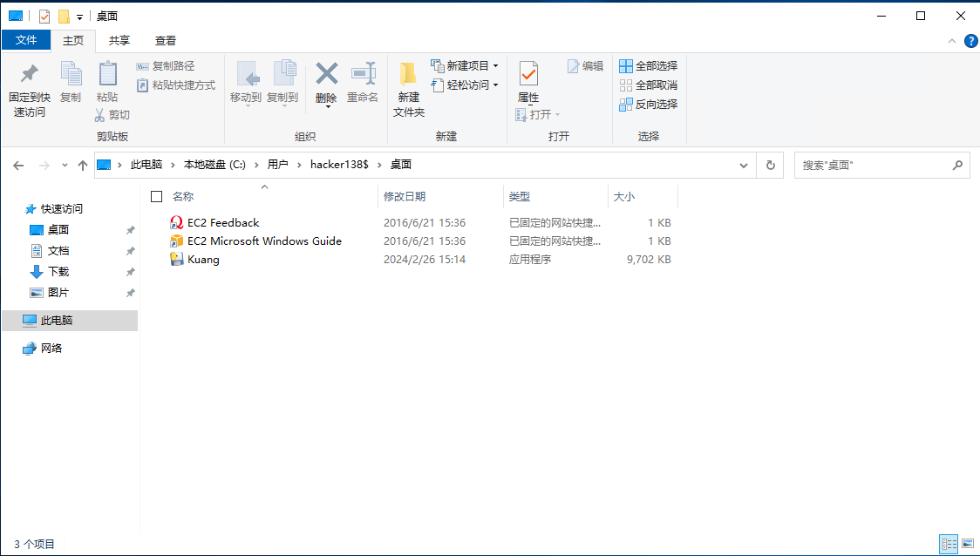This screenshot has height=556, width=980.
Task: Click the 新建文件夹 folder icon
Action: pyautogui.click(x=408, y=73)
